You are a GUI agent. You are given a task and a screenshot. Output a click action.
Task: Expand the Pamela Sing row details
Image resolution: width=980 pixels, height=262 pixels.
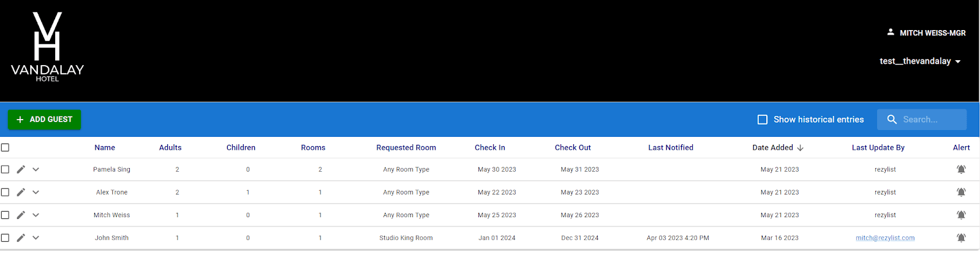click(36, 169)
